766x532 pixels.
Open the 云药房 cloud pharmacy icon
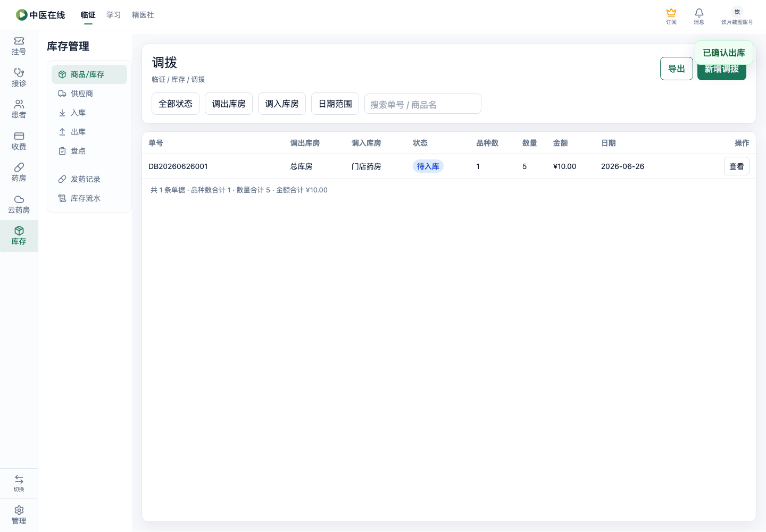[19, 204]
